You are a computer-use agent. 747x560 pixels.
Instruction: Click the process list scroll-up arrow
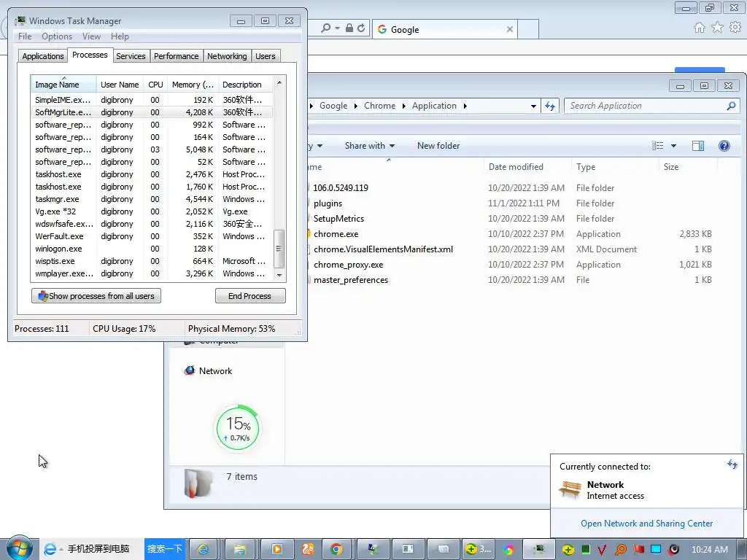click(x=279, y=82)
